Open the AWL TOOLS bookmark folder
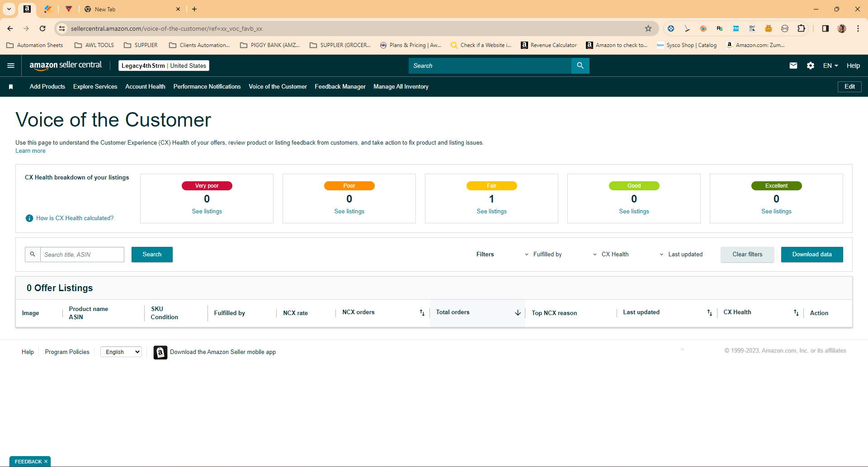This screenshot has height=467, width=868. coord(94,45)
